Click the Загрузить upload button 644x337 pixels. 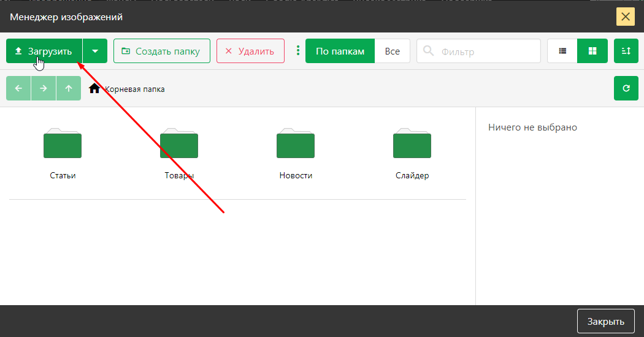[x=44, y=51]
